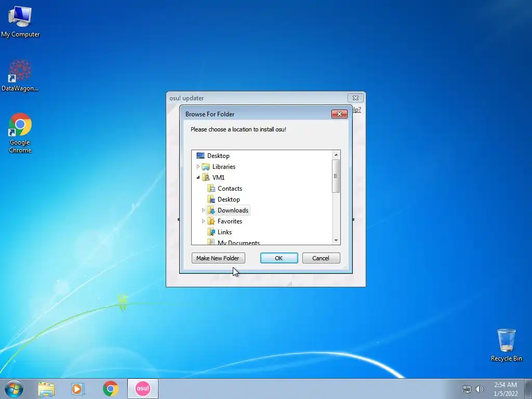The height and width of the screenshot is (399, 532).
Task: Launch Windows Media Player from the taskbar
Action: pyautogui.click(x=78, y=389)
